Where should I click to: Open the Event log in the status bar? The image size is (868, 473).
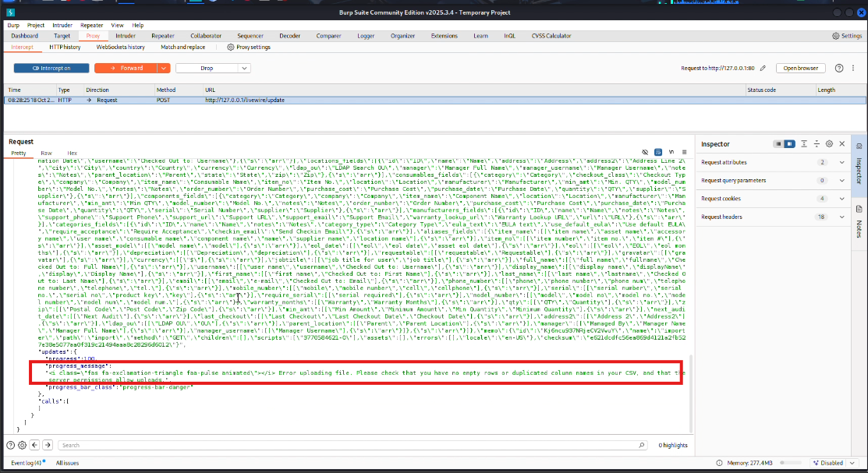pyautogui.click(x=27, y=463)
